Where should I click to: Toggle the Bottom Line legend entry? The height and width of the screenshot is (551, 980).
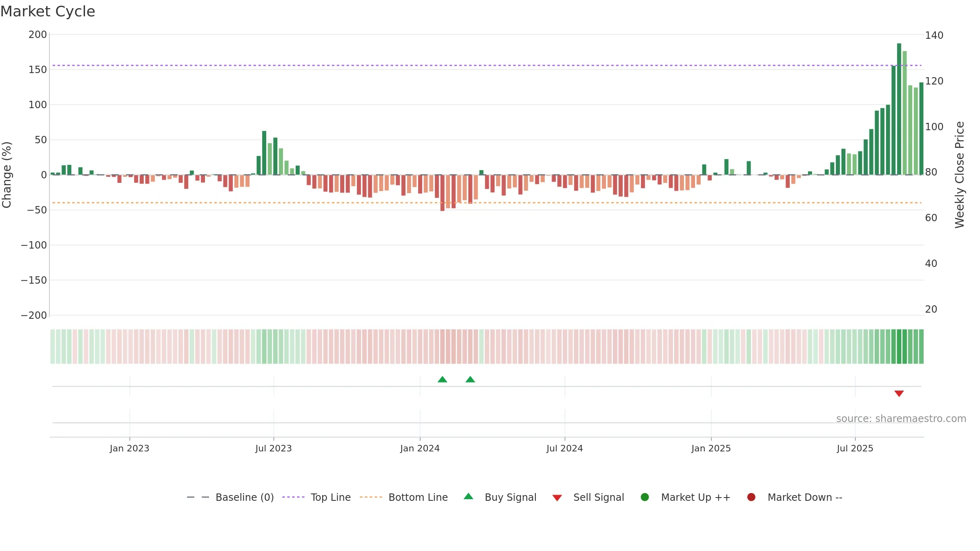tap(404, 497)
